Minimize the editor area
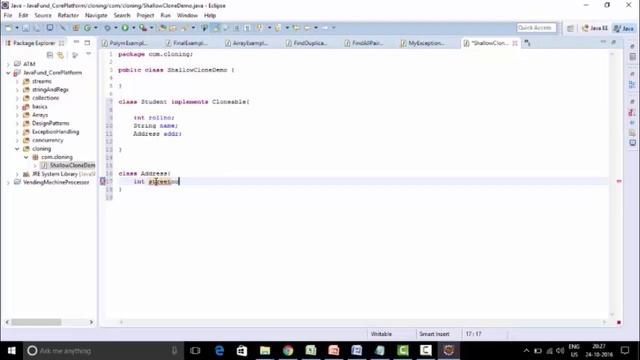This screenshot has height=360, width=640. coord(603,42)
